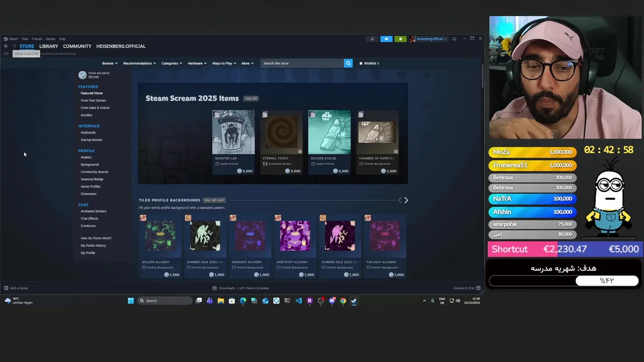
Task: Open the weather widget on the taskbar
Action: pos(19,301)
